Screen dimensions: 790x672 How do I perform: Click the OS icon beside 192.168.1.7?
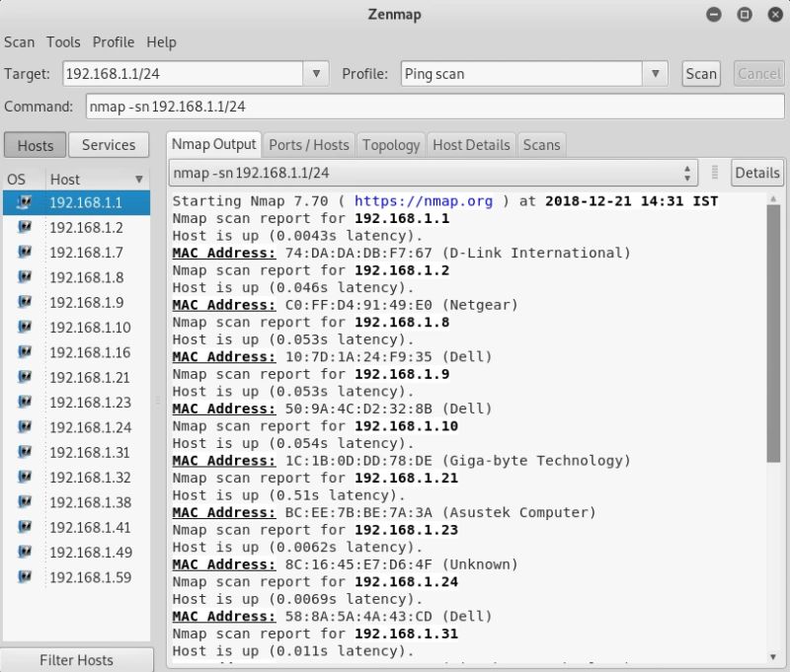(x=24, y=253)
